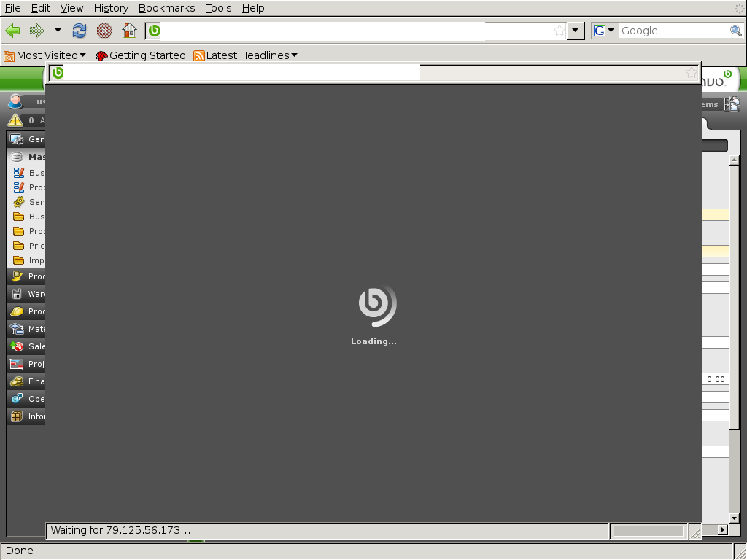Bookmark the popup page with its star

click(x=692, y=73)
